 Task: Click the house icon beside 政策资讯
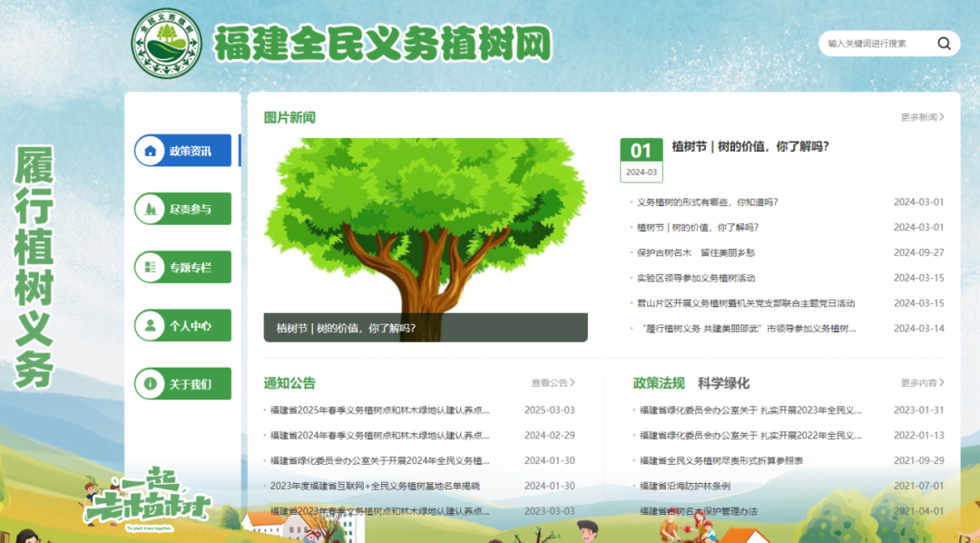pyautogui.click(x=150, y=151)
